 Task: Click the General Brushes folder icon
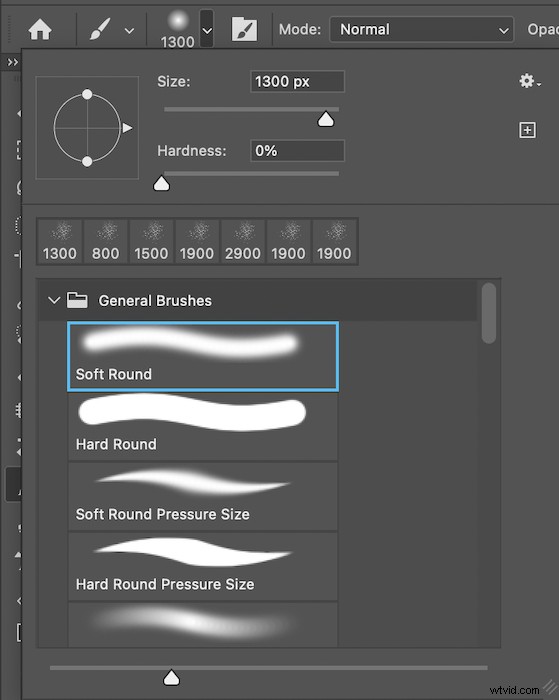[77, 300]
